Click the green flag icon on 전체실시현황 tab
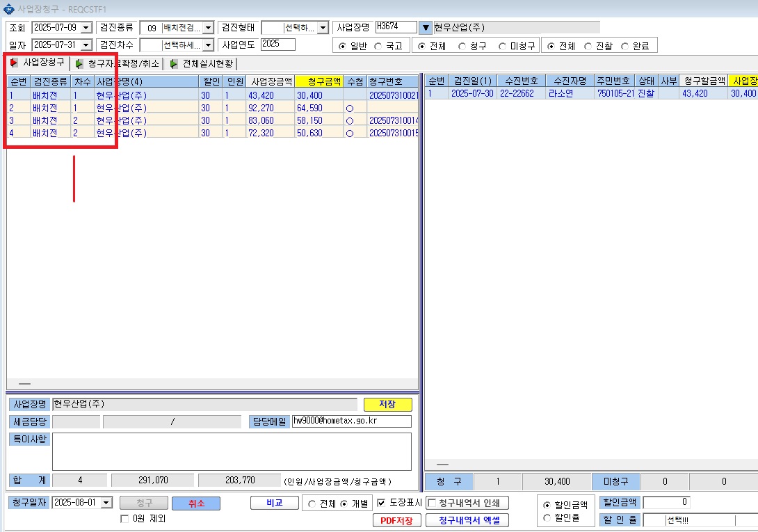Screen dimensions: 758x532 (x=174, y=64)
